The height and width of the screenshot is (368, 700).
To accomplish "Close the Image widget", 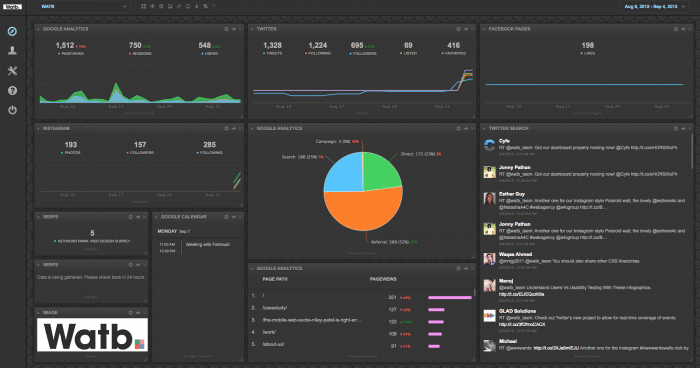I will click(x=144, y=313).
